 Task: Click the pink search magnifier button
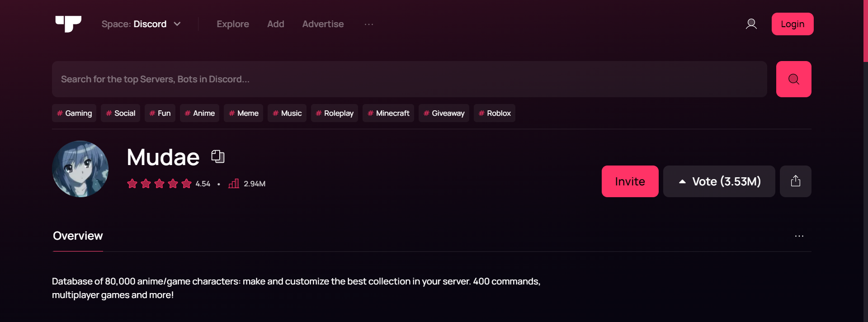(793, 79)
